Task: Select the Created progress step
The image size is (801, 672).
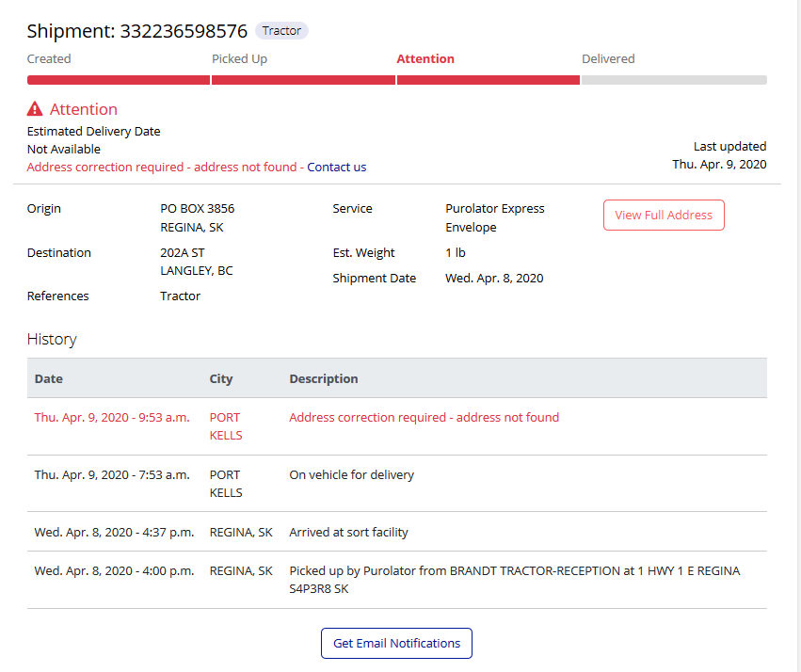Action: [49, 59]
